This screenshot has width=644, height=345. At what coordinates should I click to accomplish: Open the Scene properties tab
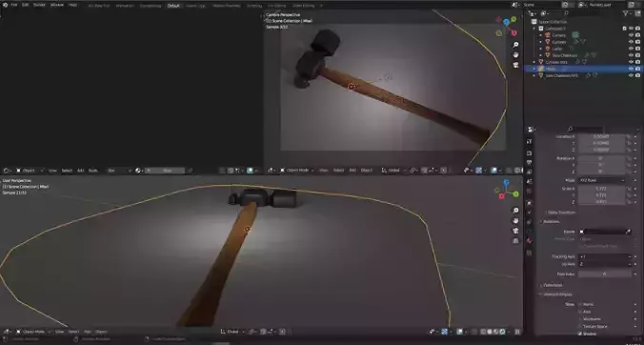point(530,181)
